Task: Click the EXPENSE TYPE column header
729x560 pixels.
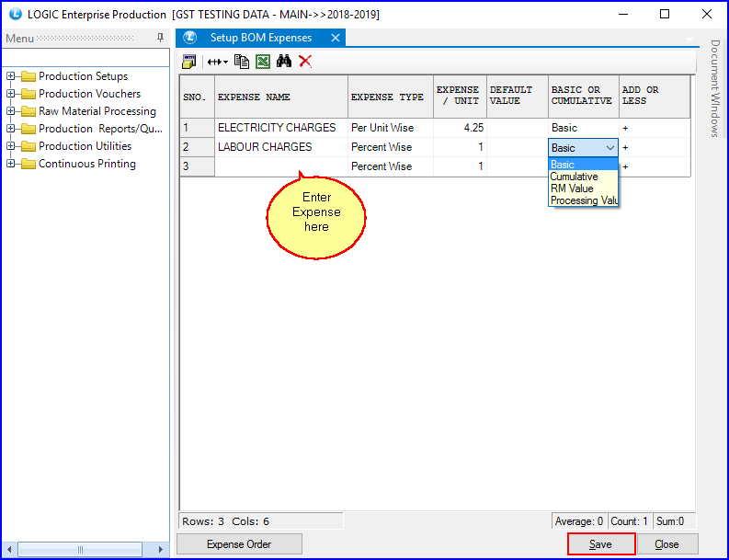Action: pyautogui.click(x=391, y=97)
